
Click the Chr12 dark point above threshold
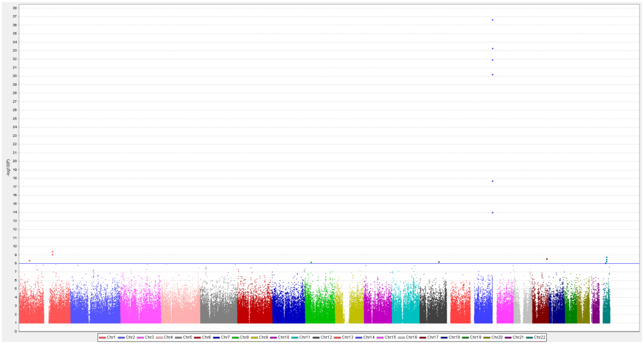[x=439, y=262]
